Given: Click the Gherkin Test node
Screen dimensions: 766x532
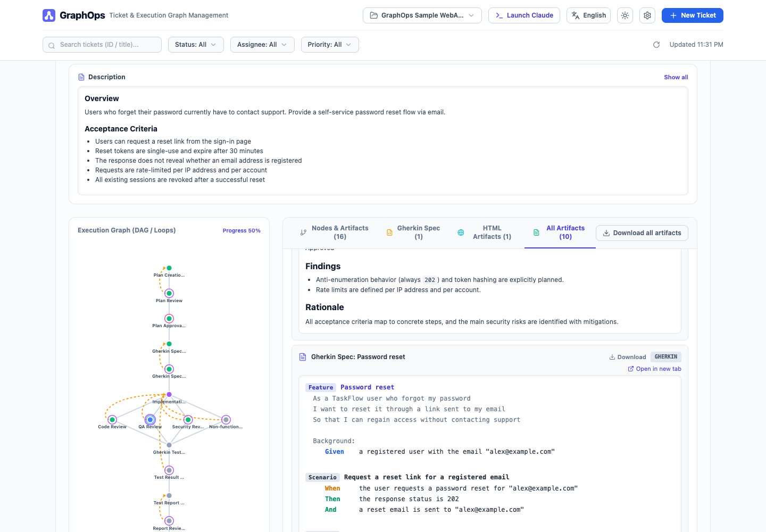Looking at the screenshot, I should [x=169, y=445].
